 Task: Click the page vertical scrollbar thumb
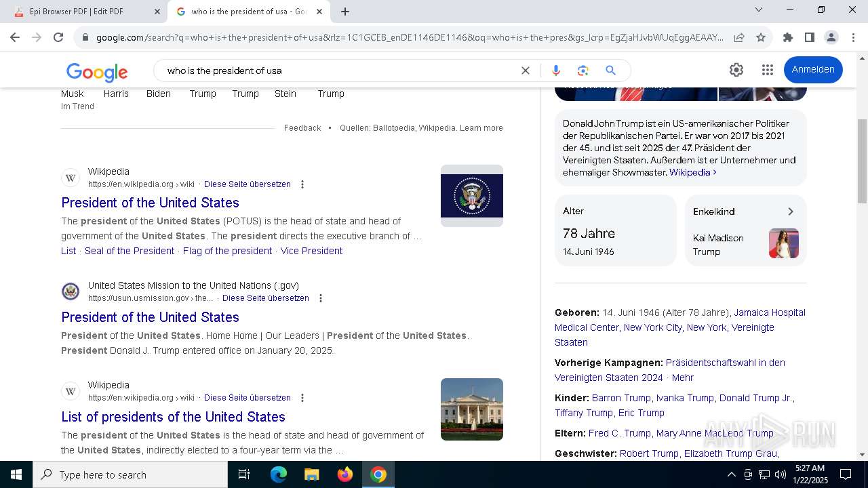[x=862, y=161]
